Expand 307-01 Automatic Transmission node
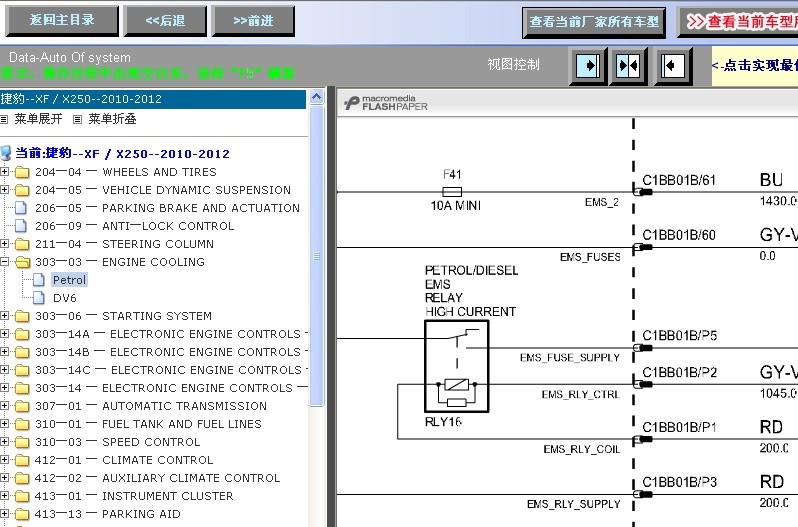 click(5, 406)
